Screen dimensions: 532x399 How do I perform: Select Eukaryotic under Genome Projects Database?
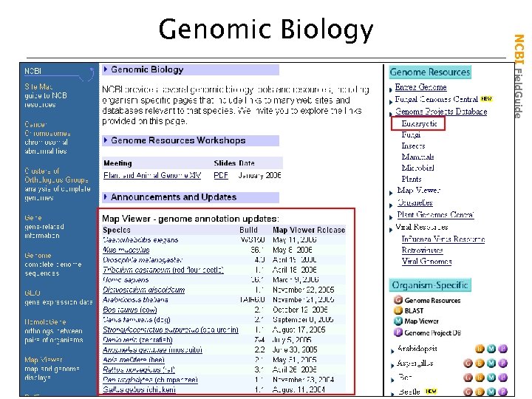419,123
